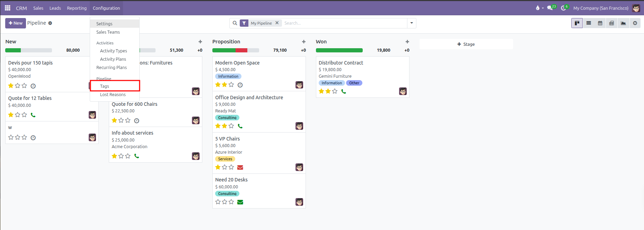Add a quick lead in Proposition column

click(x=304, y=42)
